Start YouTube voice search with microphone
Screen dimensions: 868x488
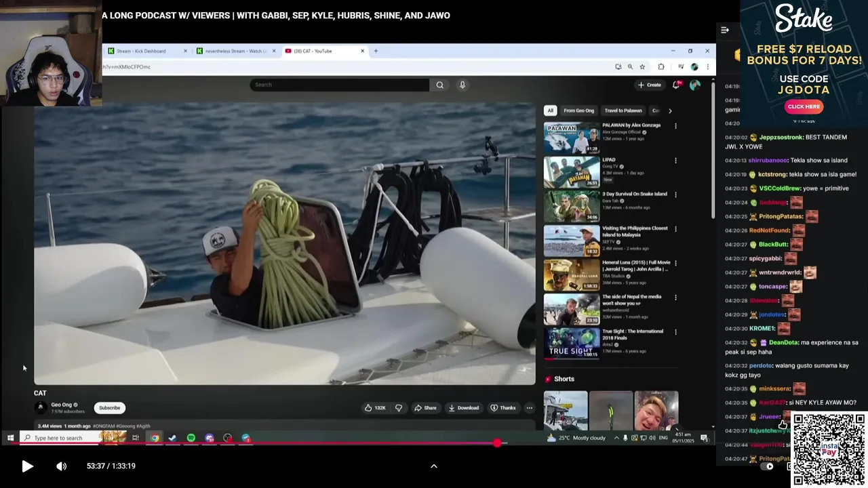click(x=462, y=85)
